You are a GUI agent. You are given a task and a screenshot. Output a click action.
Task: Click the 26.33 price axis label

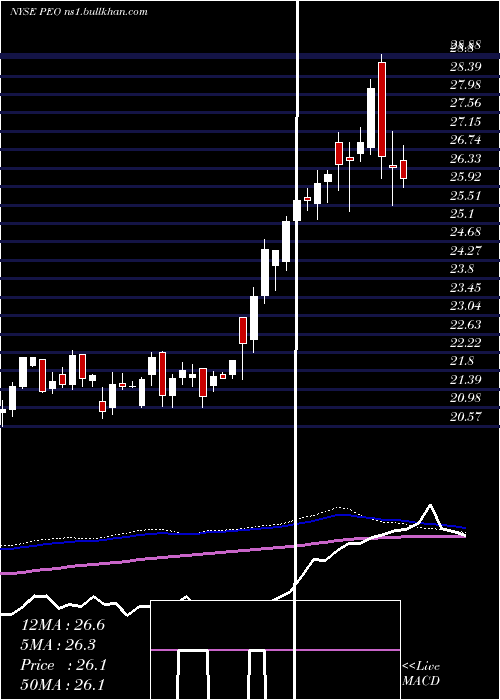(466, 159)
